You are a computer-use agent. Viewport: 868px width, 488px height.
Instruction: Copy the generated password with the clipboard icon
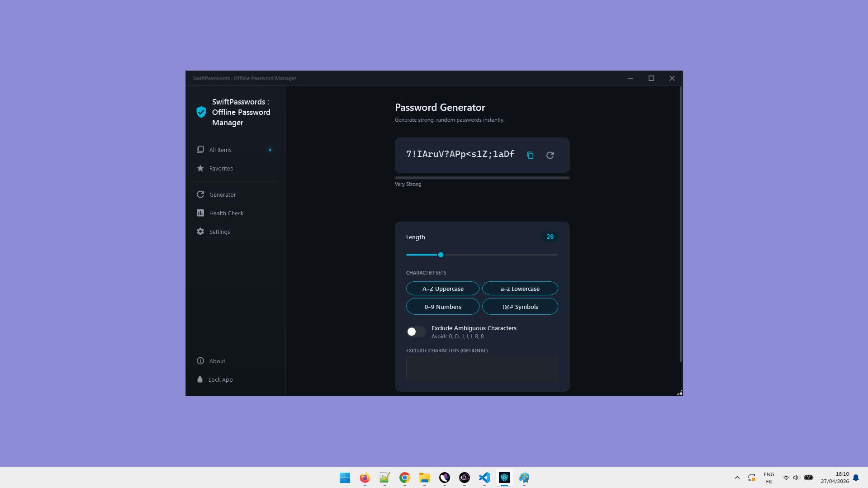(x=530, y=155)
